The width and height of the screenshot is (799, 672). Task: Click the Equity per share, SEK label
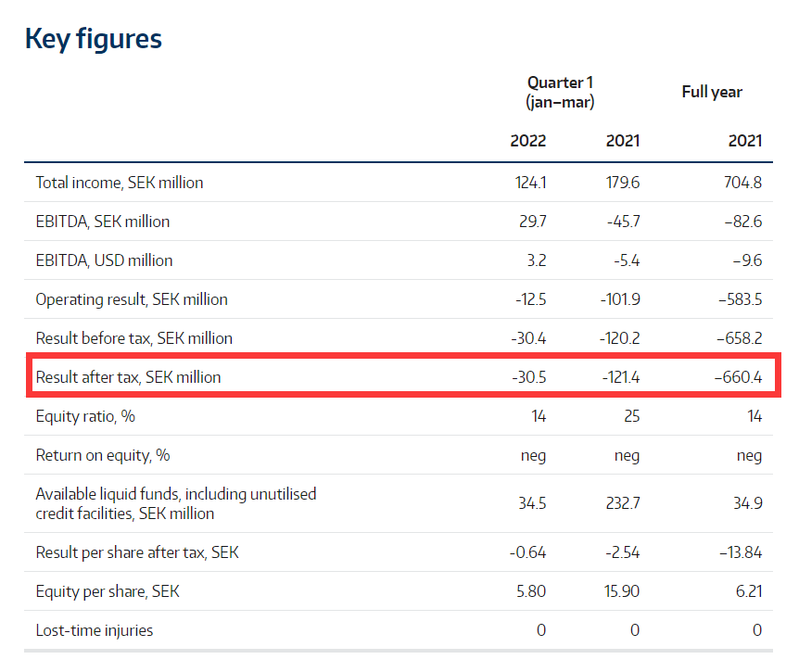tap(108, 591)
